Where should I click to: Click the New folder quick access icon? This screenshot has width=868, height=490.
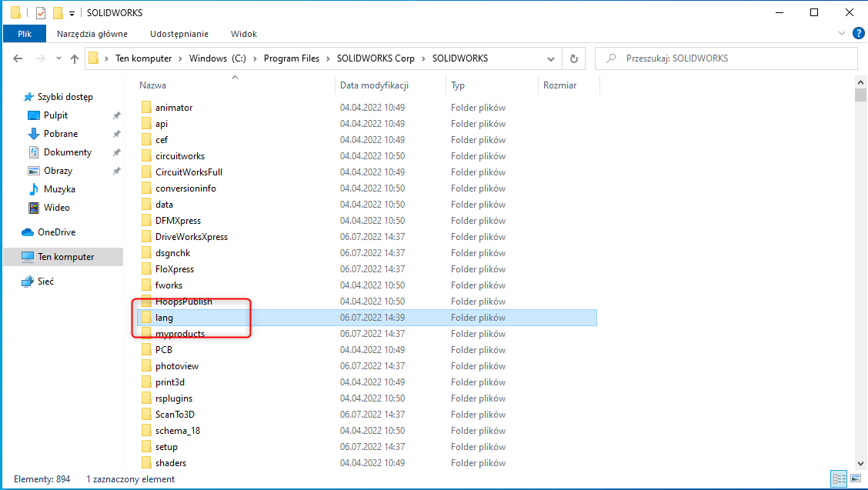(x=58, y=12)
